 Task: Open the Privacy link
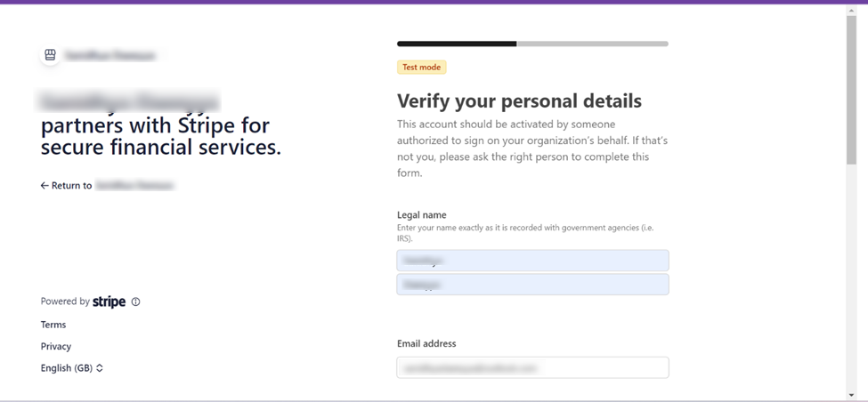(x=56, y=346)
